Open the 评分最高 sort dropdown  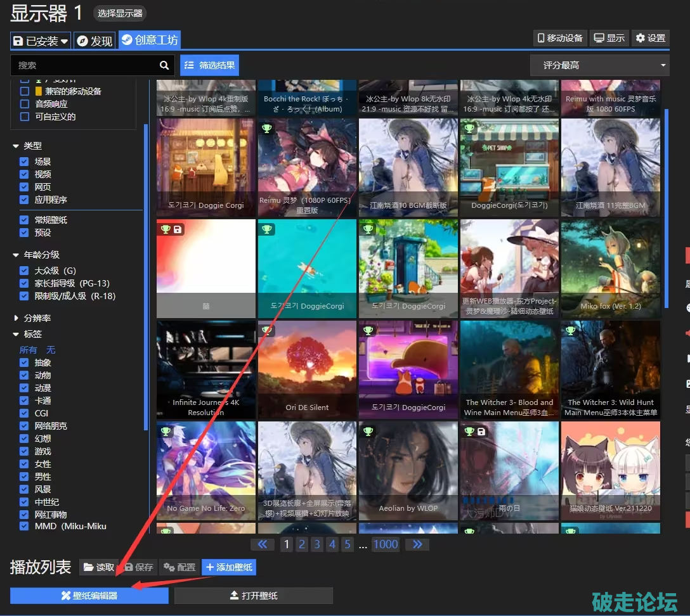(599, 65)
